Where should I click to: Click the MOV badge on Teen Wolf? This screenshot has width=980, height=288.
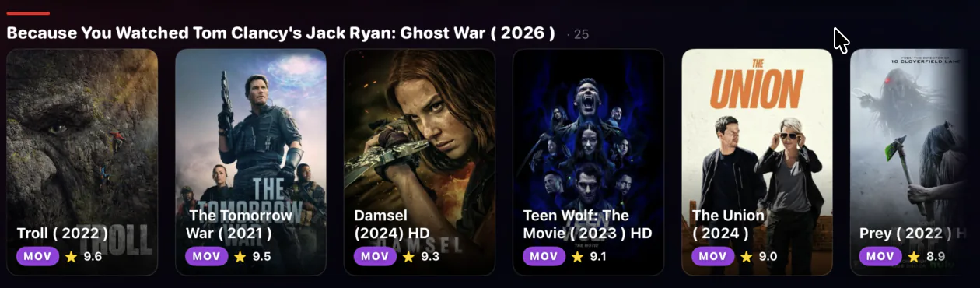pyautogui.click(x=544, y=256)
